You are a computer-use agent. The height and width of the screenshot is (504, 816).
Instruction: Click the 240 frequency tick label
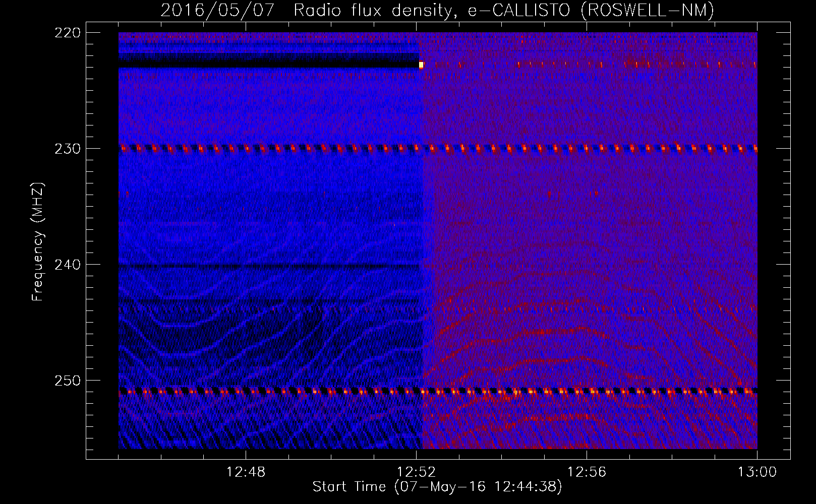[x=68, y=265]
